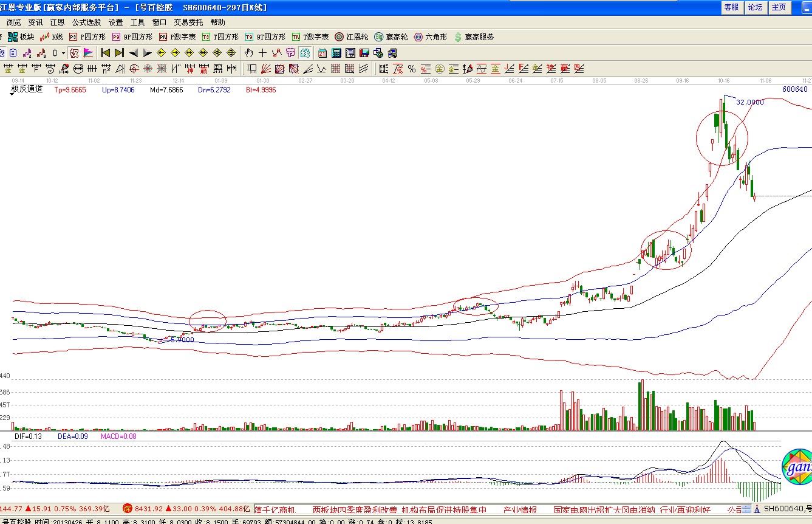This screenshot has height=524, width=812.
Task: Switch to K线 chart view
Action: coord(52,37)
